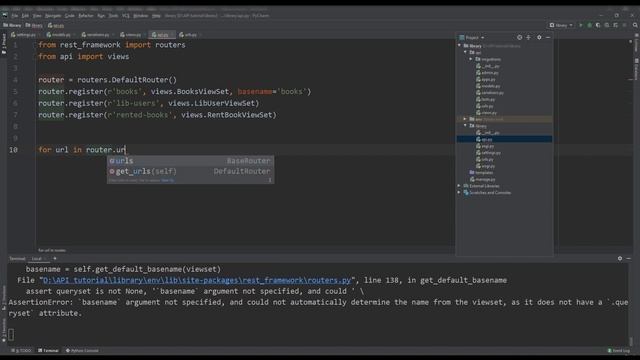Click the green Run button
The width and height of the screenshot is (640, 360).
(x=581, y=25)
